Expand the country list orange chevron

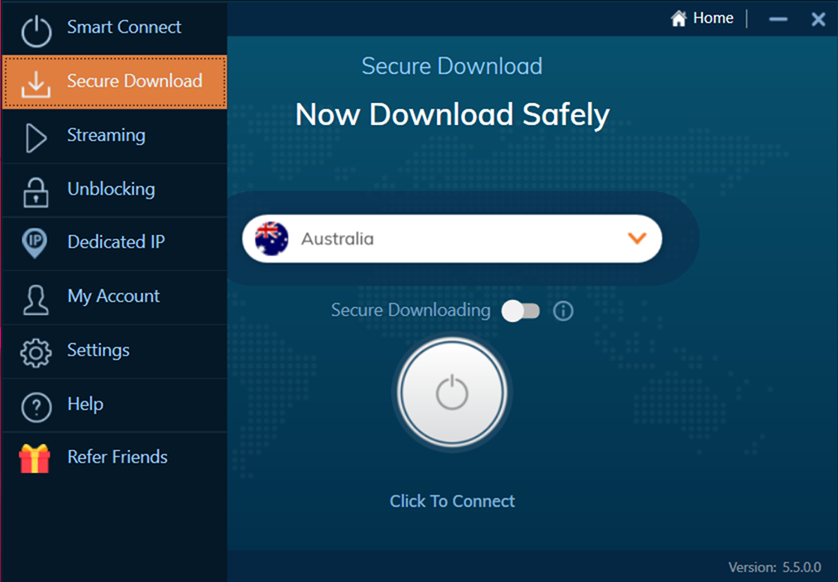pyautogui.click(x=637, y=238)
